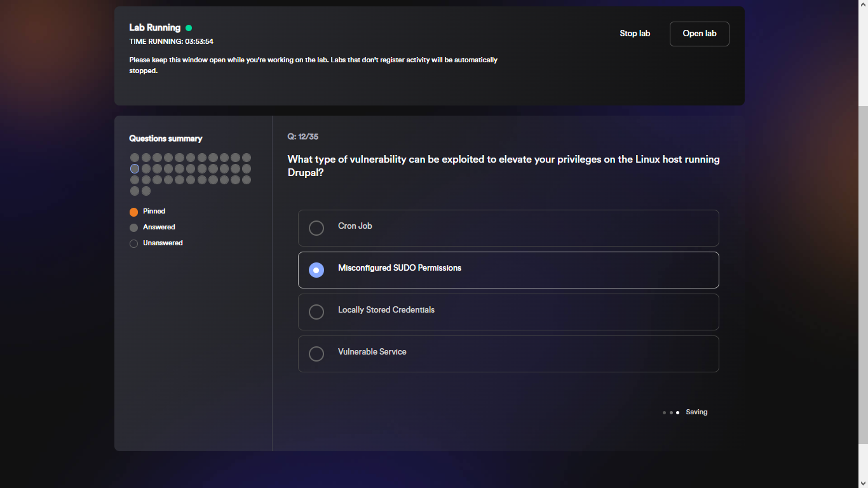This screenshot has width=868, height=488.
Task: Click the "Q: 12/35" question counter
Action: click(x=302, y=137)
